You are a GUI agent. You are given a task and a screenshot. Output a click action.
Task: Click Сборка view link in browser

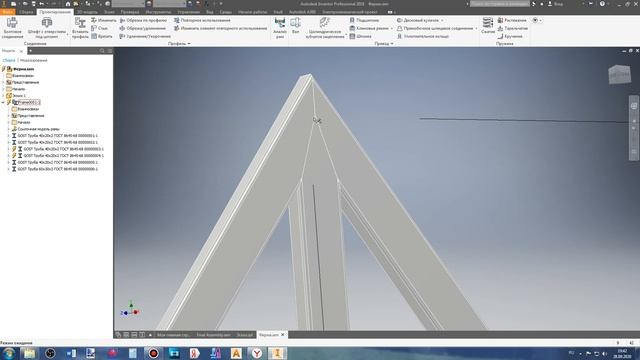click(9, 60)
